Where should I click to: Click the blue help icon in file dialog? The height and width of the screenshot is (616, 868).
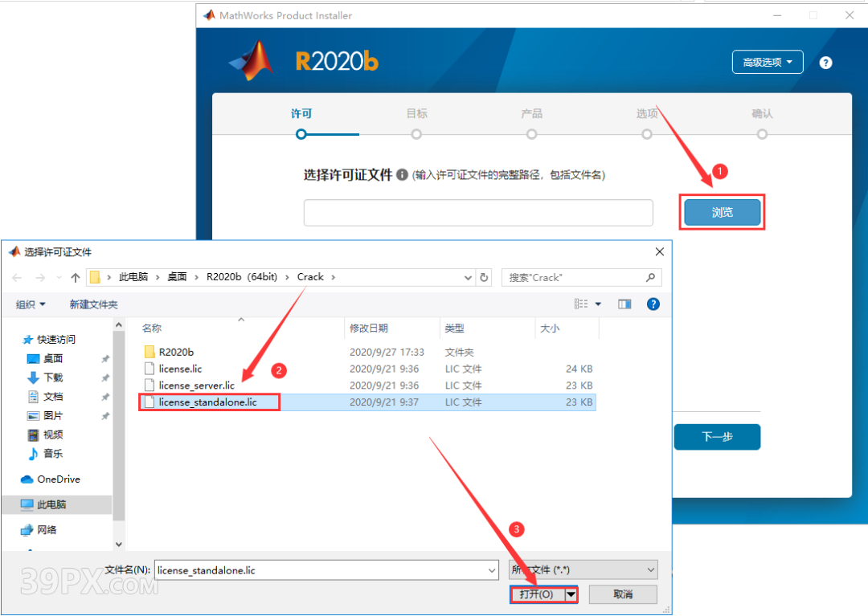click(653, 304)
